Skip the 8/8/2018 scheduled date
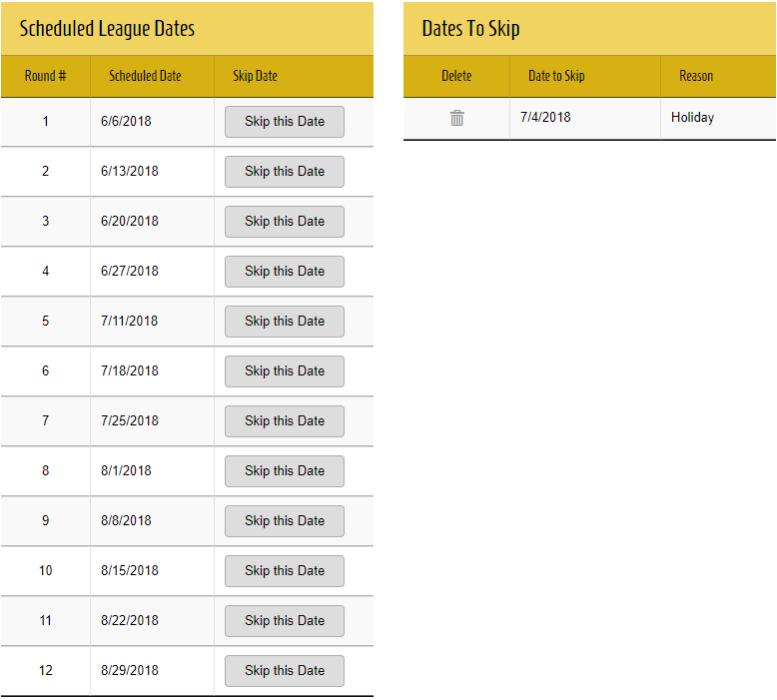This screenshot has height=700, width=777. (285, 521)
